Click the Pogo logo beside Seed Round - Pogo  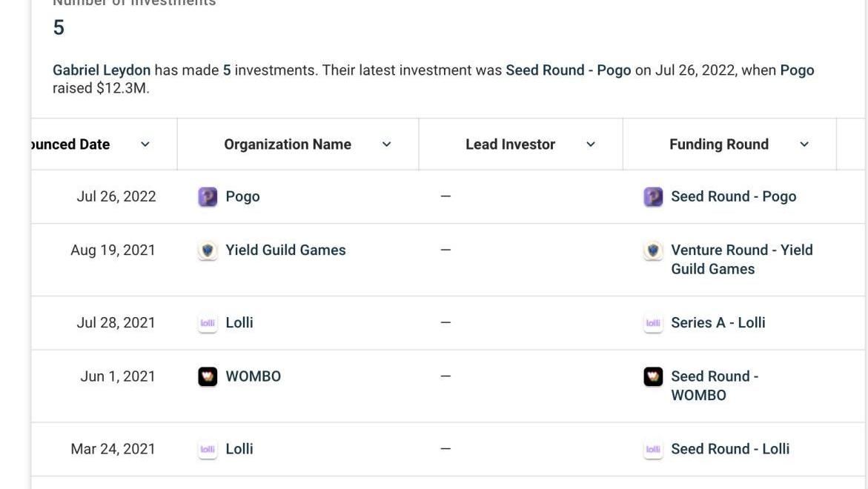653,196
